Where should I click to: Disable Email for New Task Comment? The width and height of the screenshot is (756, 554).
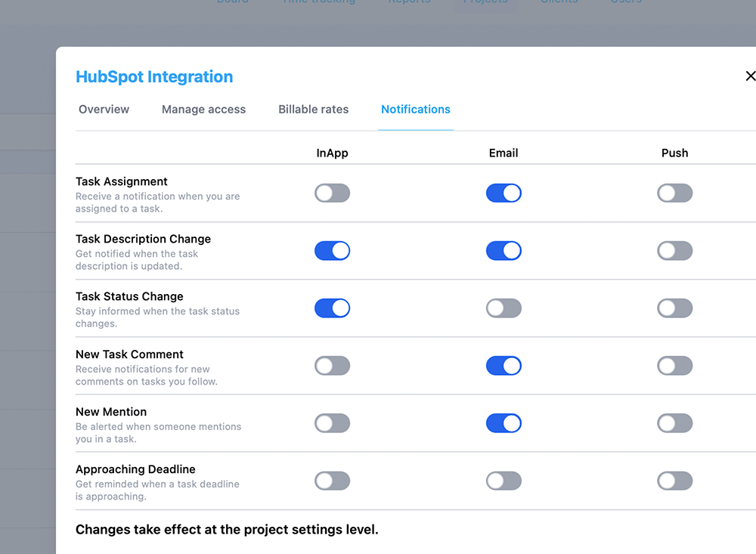(503, 366)
